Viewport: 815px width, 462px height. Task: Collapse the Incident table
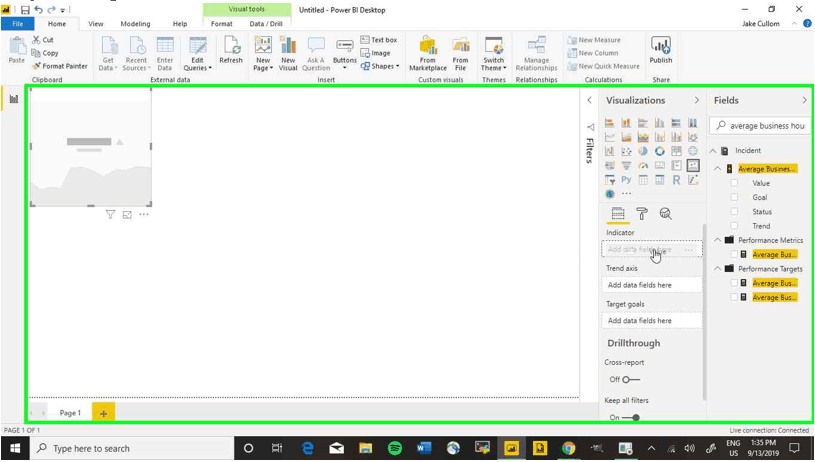(x=713, y=151)
